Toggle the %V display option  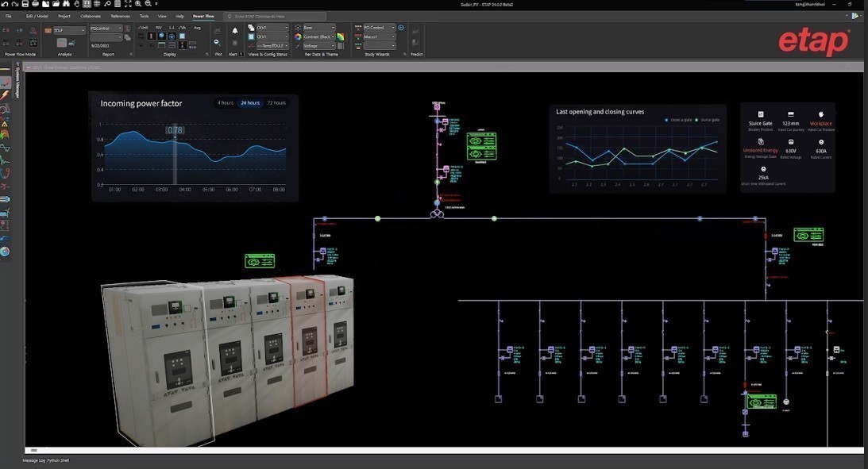tap(159, 27)
